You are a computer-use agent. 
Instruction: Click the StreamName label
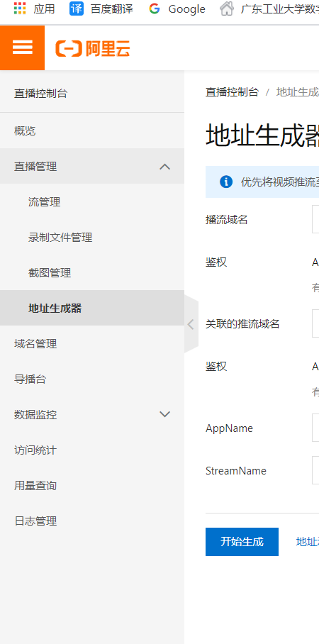(236, 471)
